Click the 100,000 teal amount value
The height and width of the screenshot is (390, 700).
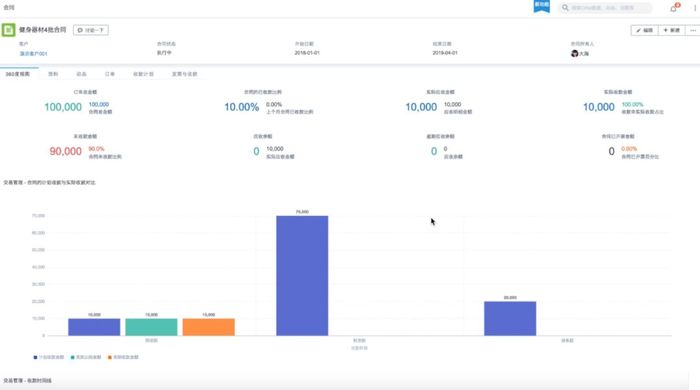click(x=63, y=107)
